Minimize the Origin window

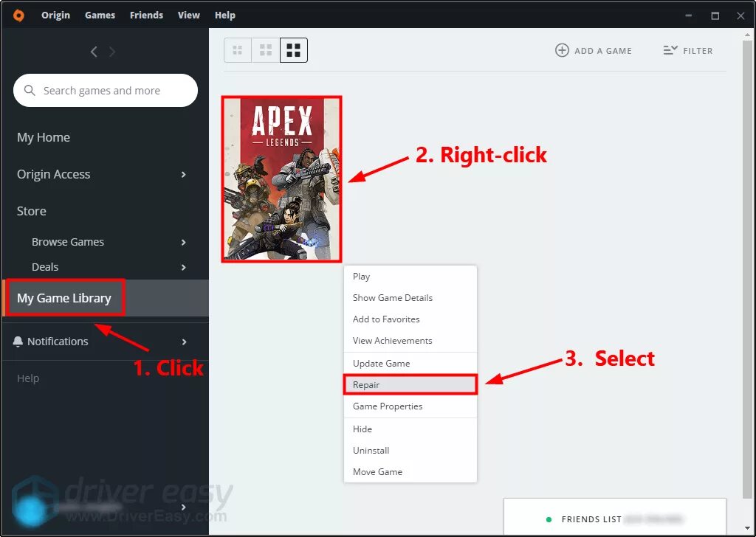pos(689,15)
